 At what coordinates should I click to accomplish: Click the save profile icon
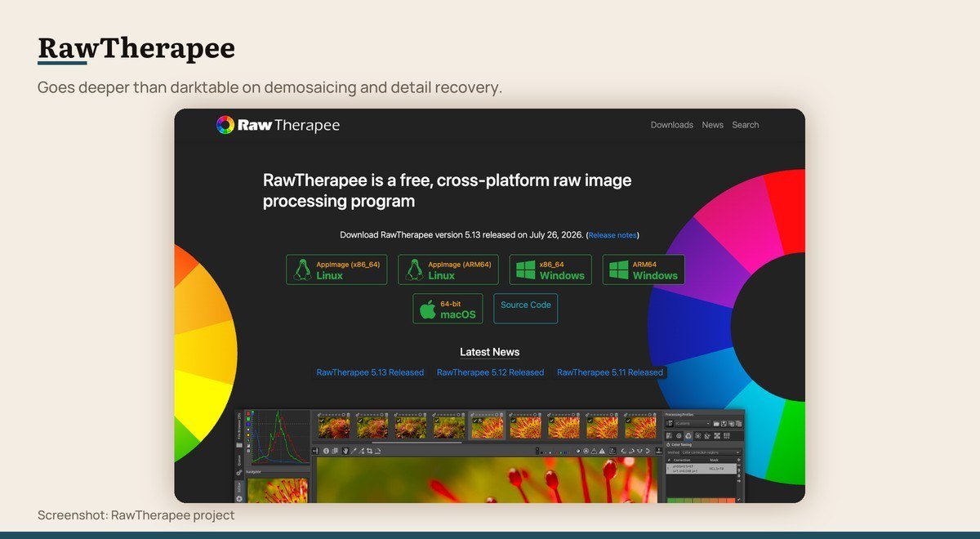pos(724,424)
